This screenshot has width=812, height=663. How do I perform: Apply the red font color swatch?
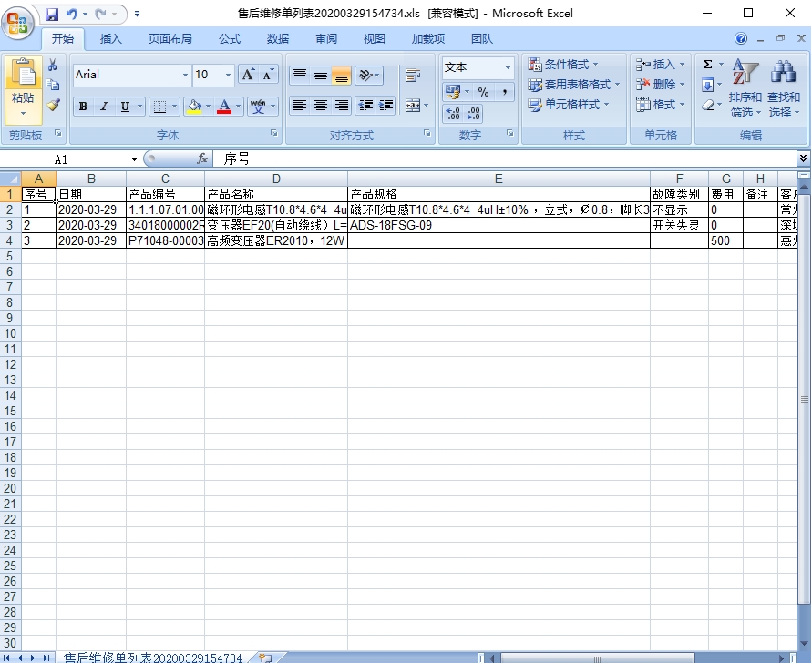[x=224, y=107]
